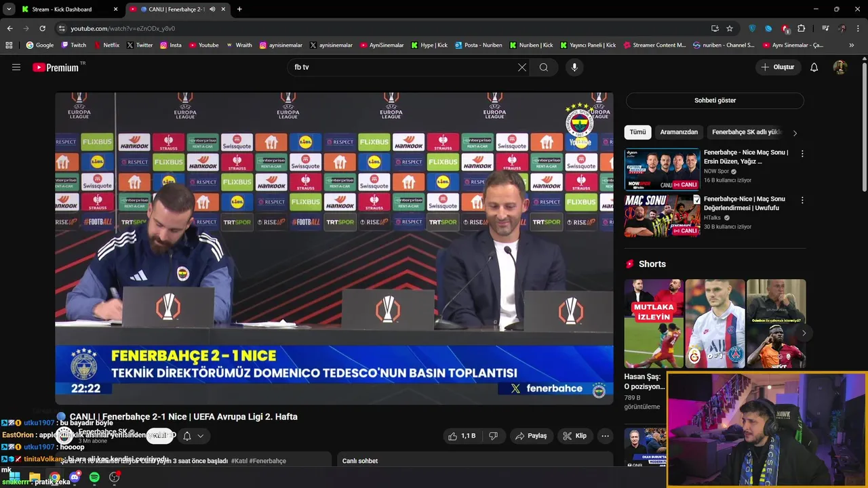
Task: Dislike the video with thumbs down
Action: [494, 436]
